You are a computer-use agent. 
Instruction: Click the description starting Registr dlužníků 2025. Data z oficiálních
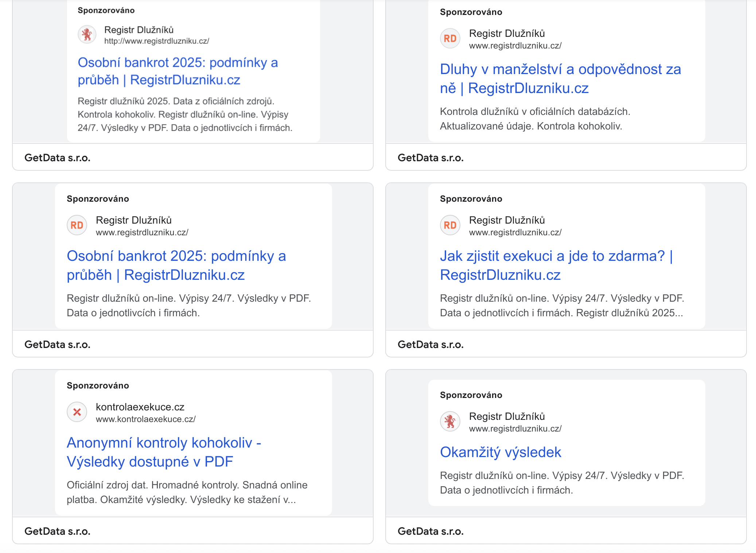point(185,115)
